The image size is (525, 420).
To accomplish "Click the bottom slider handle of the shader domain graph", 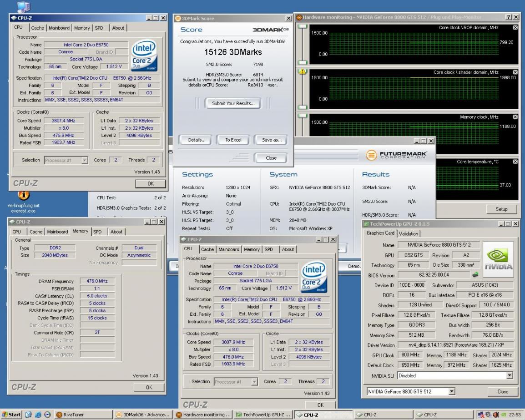I will coord(303,107).
